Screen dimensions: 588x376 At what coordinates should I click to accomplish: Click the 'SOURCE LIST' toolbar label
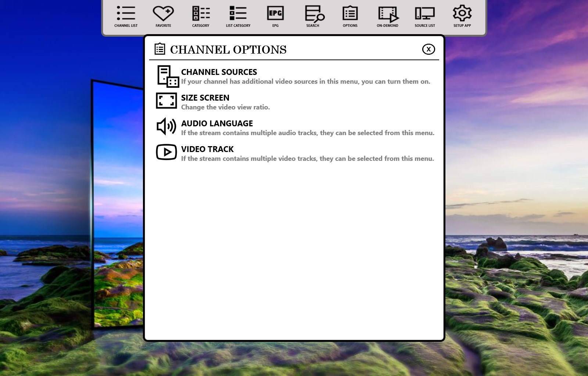click(425, 26)
